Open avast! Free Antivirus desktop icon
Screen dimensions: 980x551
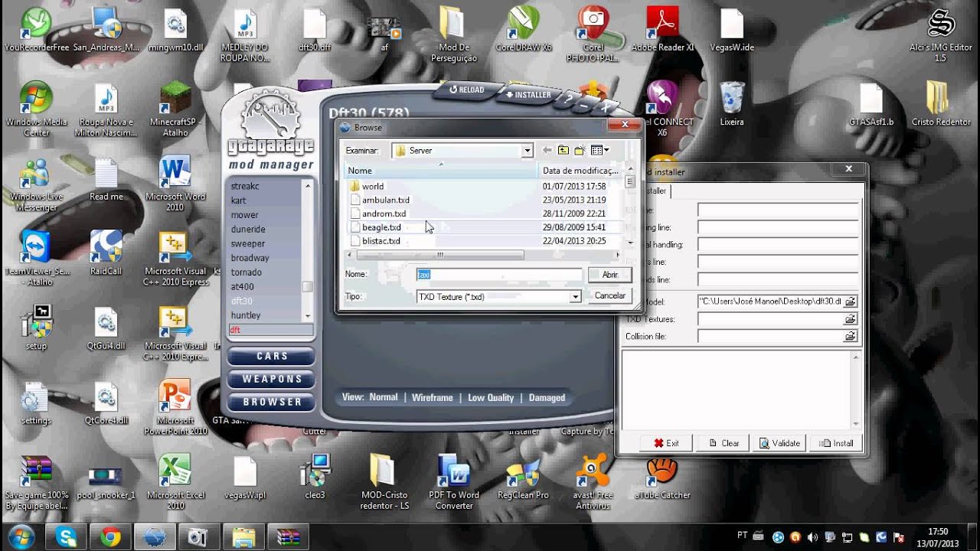coord(593,483)
